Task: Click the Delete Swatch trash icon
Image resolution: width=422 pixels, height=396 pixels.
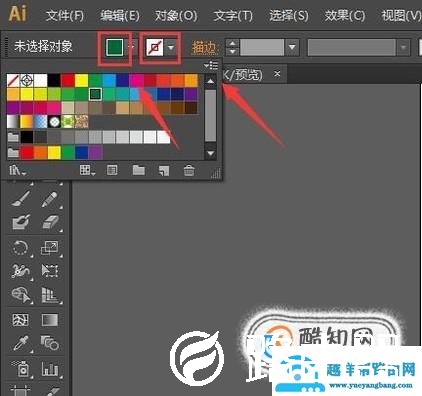Action: (189, 171)
